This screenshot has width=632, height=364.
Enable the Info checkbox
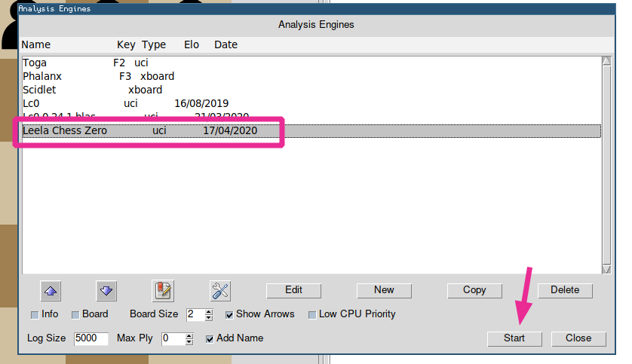(35, 314)
